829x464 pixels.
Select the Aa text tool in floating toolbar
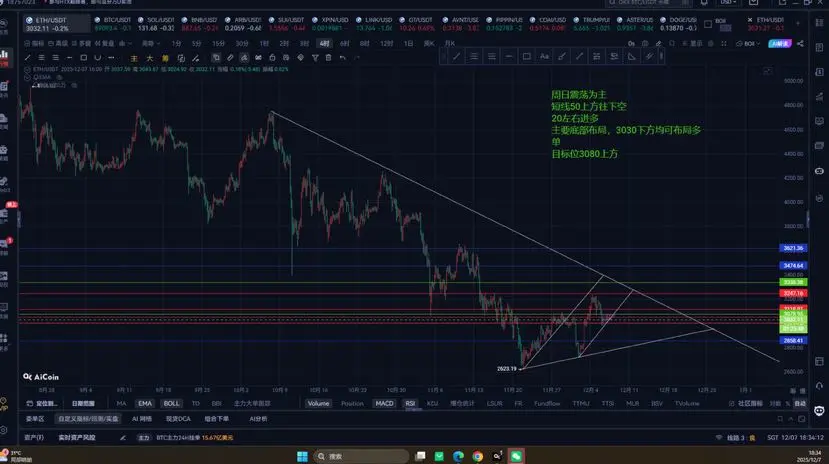click(544, 56)
